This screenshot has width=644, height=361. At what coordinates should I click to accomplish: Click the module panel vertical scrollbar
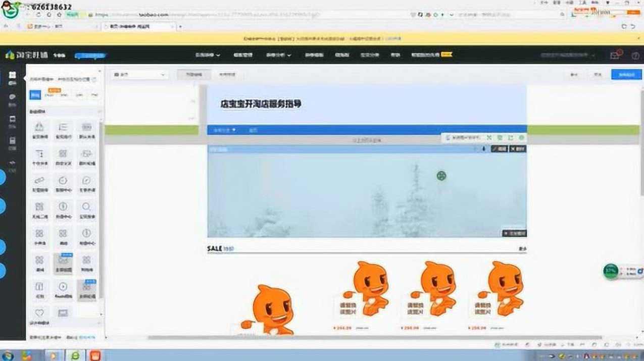pos(102,210)
